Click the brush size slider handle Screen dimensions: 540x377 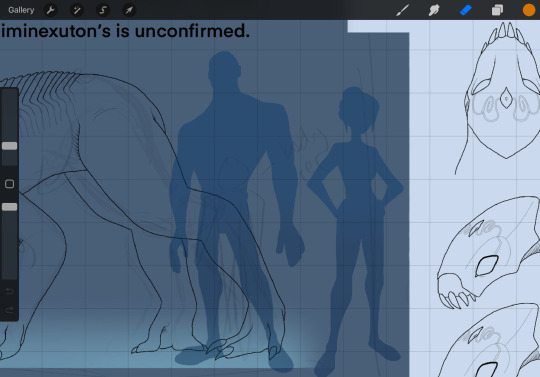tap(10, 146)
